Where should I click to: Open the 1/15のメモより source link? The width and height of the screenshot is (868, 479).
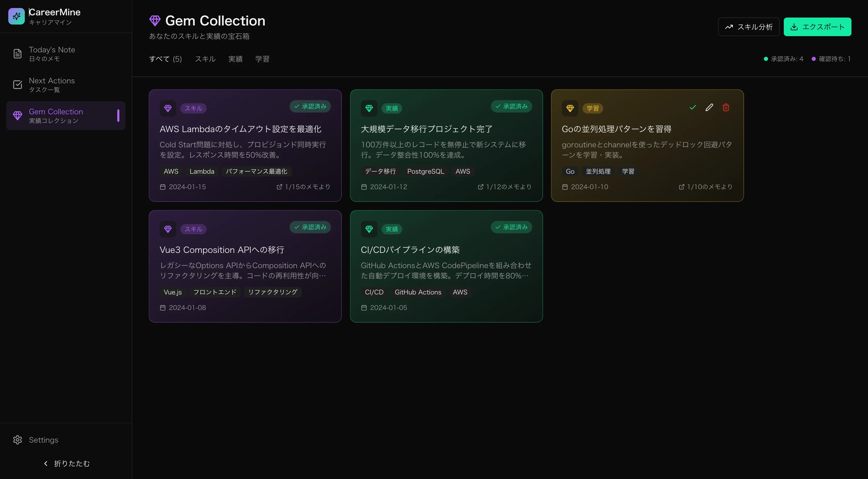coord(303,187)
